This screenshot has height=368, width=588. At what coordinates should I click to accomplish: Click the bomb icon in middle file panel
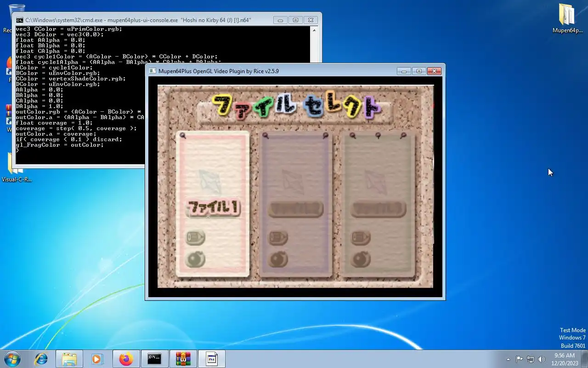pos(278,259)
